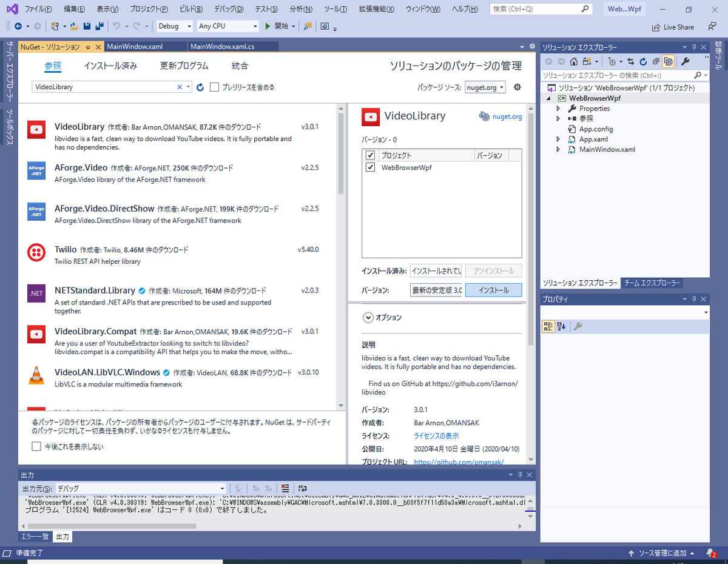Refresh the NuGet package search results

200,87
